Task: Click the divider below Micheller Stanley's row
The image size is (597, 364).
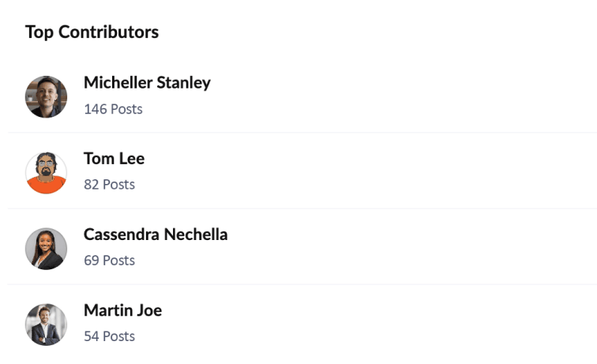Action: [300, 133]
